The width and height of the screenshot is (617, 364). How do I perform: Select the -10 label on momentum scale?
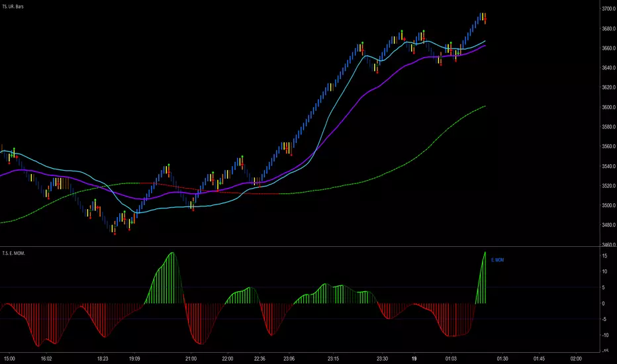(x=604, y=335)
